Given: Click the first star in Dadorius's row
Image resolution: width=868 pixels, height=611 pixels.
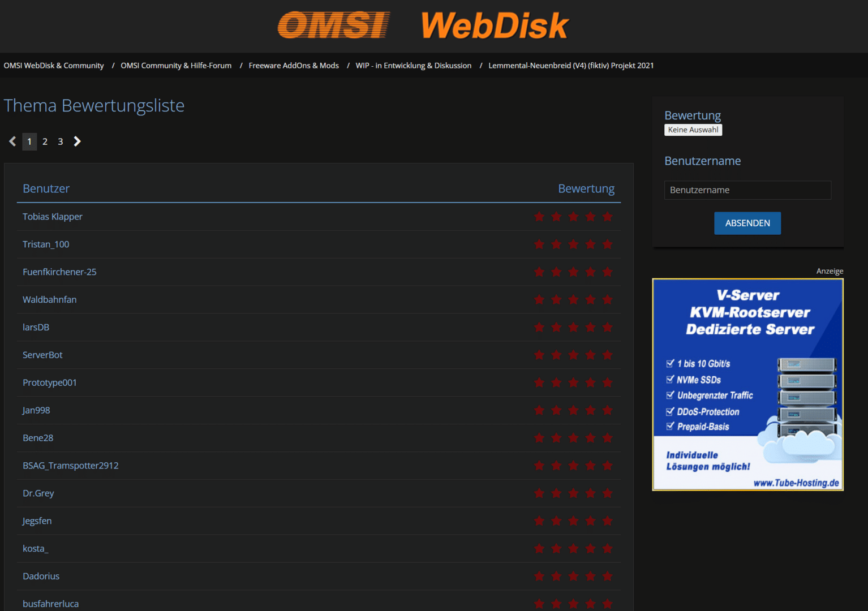Looking at the screenshot, I should pos(539,576).
